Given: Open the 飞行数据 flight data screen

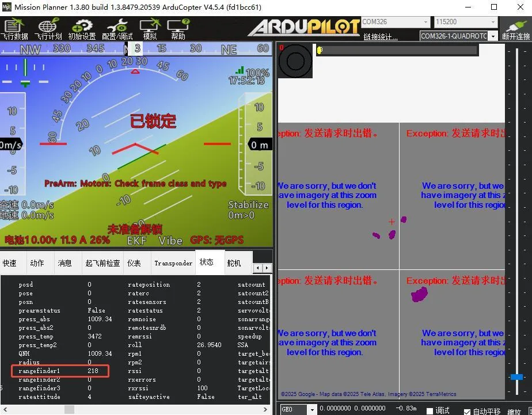Looking at the screenshot, I should [14, 29].
